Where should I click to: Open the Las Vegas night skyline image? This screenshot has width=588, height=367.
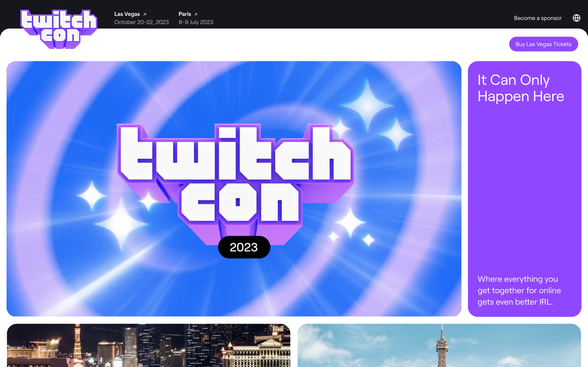coord(148,345)
